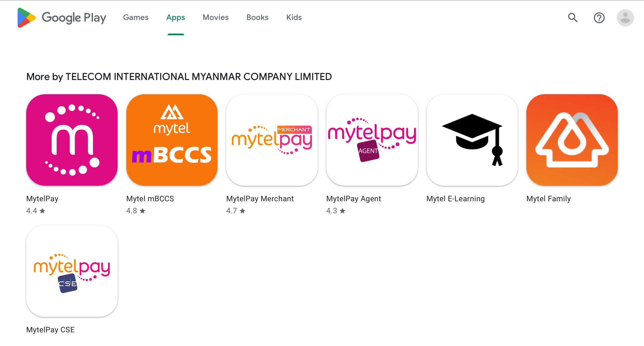Switch to the Games tab
The width and height of the screenshot is (644, 346).
[136, 17]
